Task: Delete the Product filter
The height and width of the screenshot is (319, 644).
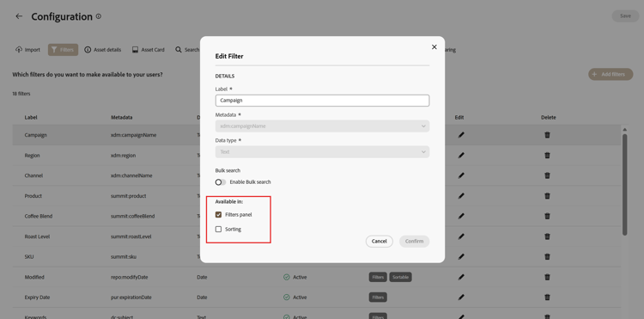Action: coord(547,196)
